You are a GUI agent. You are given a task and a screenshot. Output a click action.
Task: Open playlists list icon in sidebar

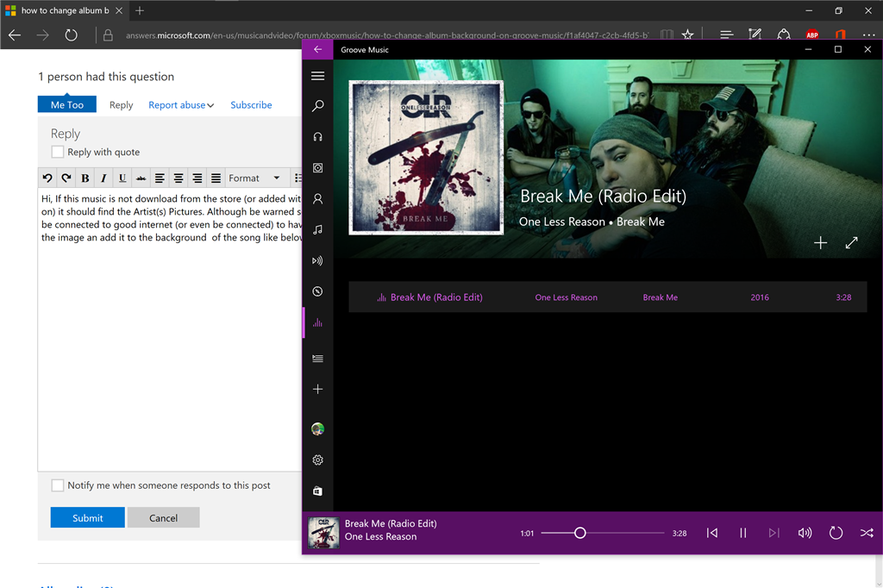coord(317,359)
